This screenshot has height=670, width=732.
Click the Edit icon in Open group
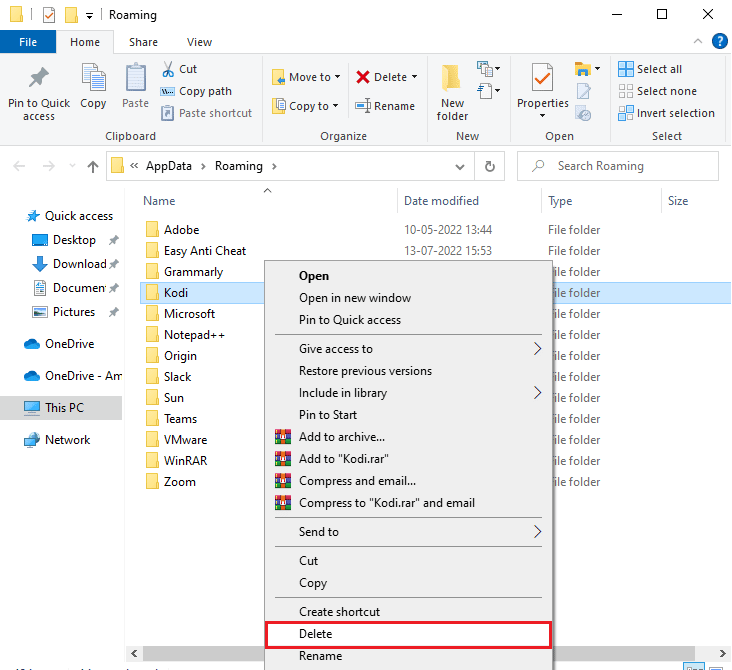pyautogui.click(x=584, y=92)
